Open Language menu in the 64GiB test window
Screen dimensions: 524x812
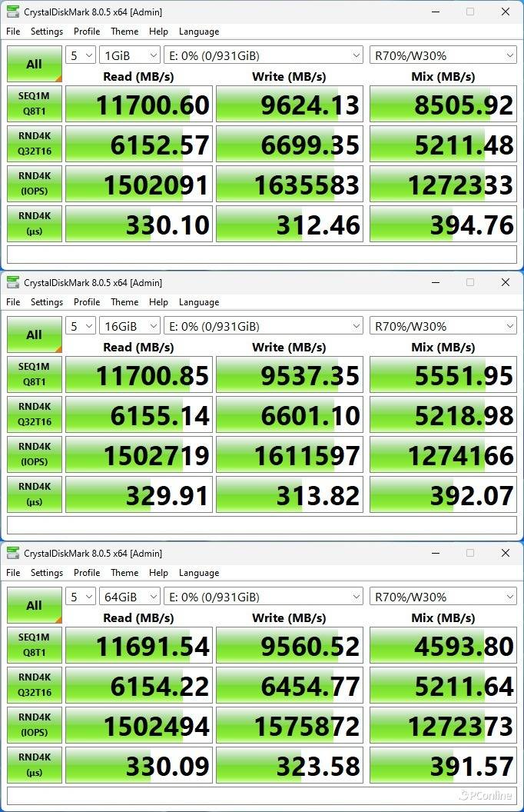click(199, 573)
